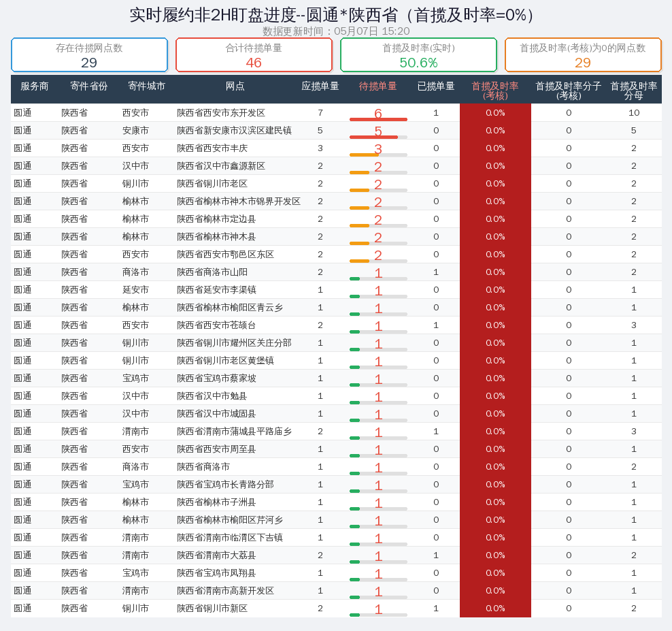Screen dimensions: 672x631
Task: Click progress bar for 陕西省商洛市山阳
Action: click(378, 278)
